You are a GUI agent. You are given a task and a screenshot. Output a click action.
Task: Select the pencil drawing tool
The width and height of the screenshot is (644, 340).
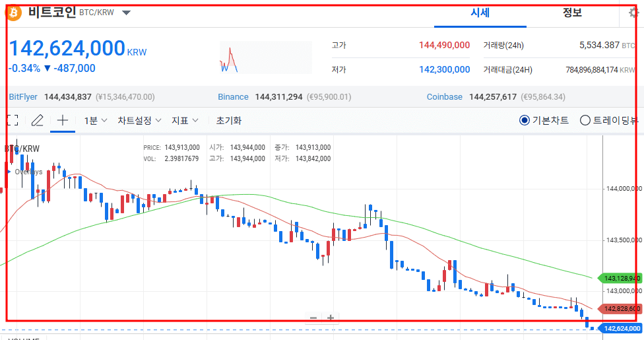pos(38,120)
